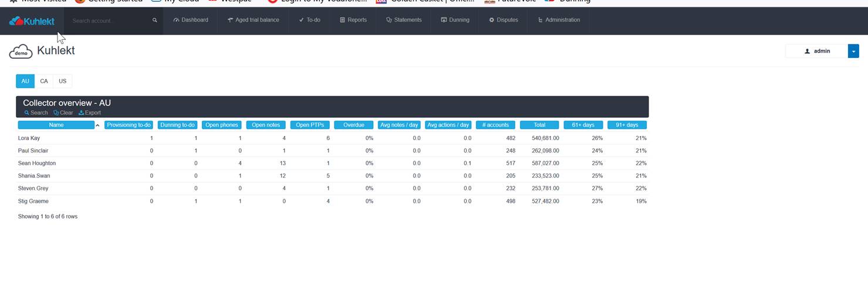The width and height of the screenshot is (868, 300).
Task: Click Showing 1 to 6 of 6 rows text
Action: [48, 216]
